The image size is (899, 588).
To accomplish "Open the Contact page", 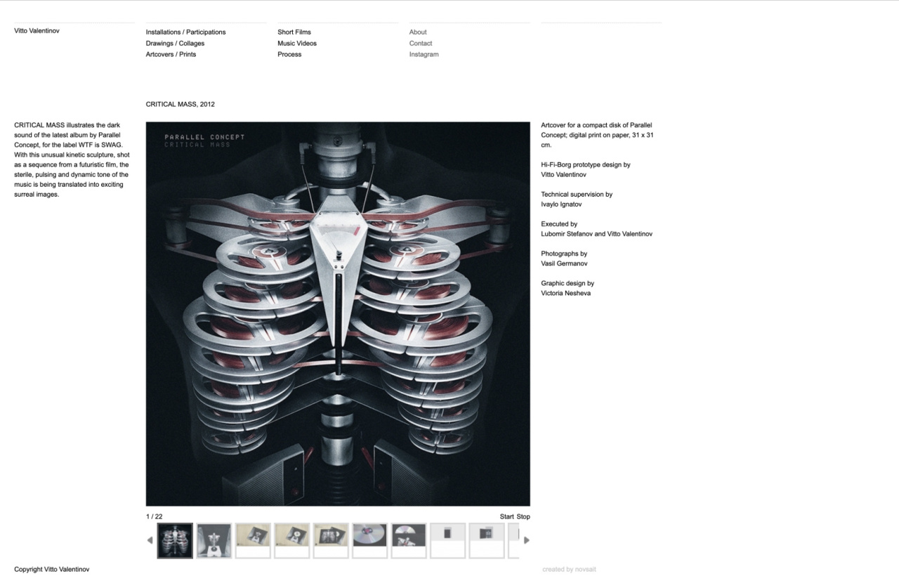I will tap(421, 44).
